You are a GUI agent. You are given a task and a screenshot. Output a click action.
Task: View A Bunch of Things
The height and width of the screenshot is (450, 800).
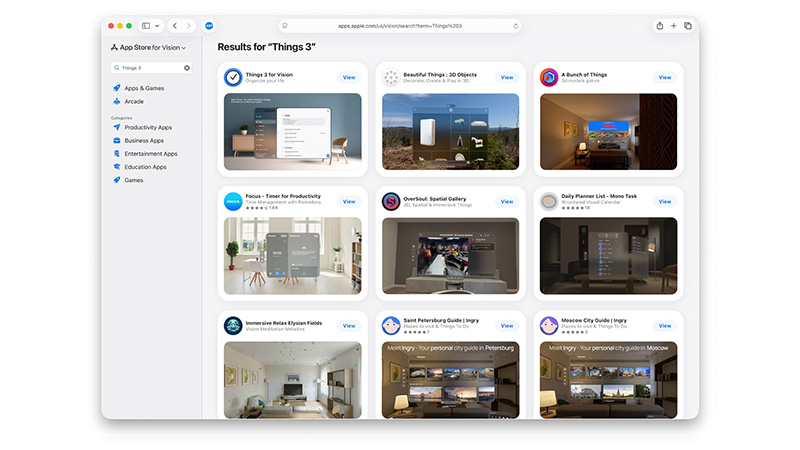pos(665,78)
